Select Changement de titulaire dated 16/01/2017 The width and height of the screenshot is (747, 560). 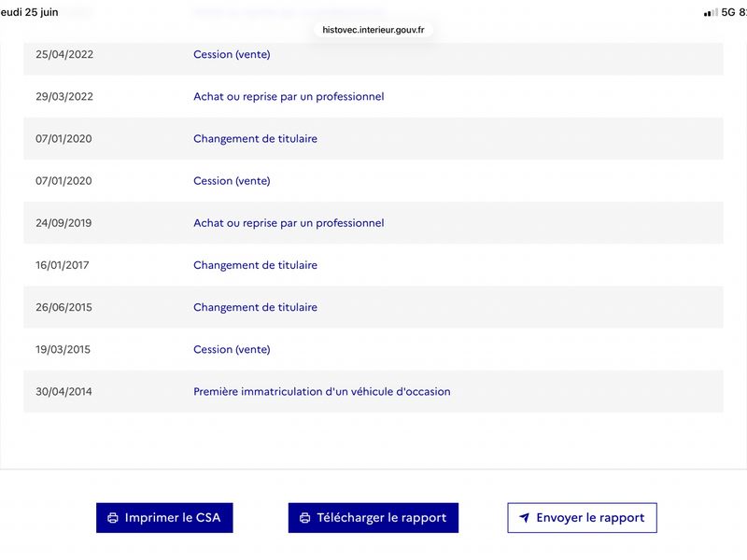click(x=255, y=265)
